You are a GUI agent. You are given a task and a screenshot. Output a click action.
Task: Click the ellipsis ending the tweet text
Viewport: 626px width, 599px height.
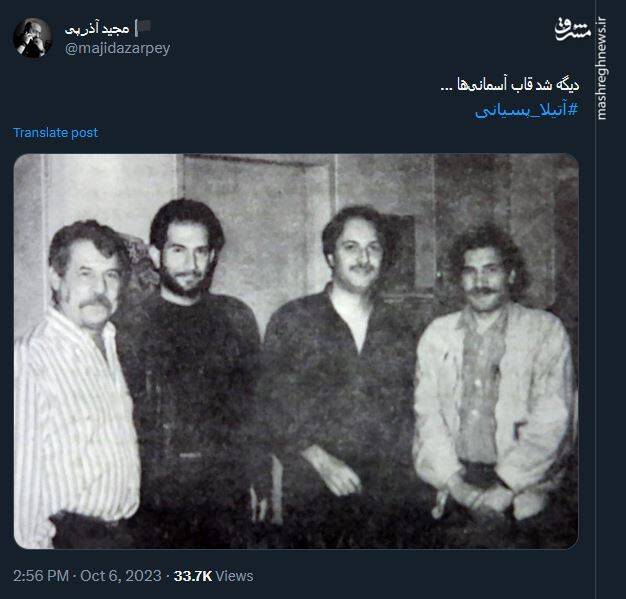tap(447, 89)
